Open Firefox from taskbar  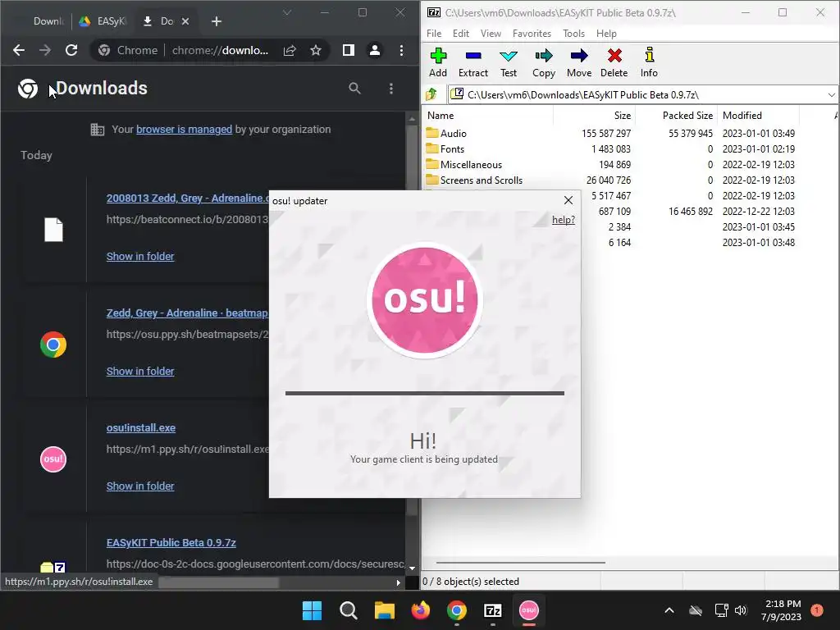pos(421,610)
